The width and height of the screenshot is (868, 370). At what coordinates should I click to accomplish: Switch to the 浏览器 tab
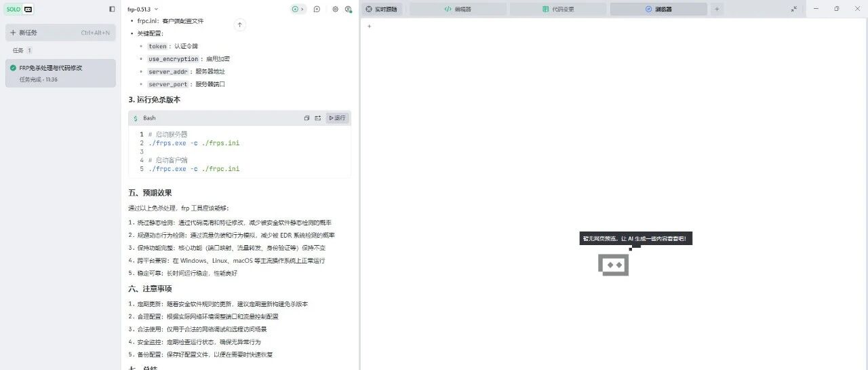pos(658,10)
